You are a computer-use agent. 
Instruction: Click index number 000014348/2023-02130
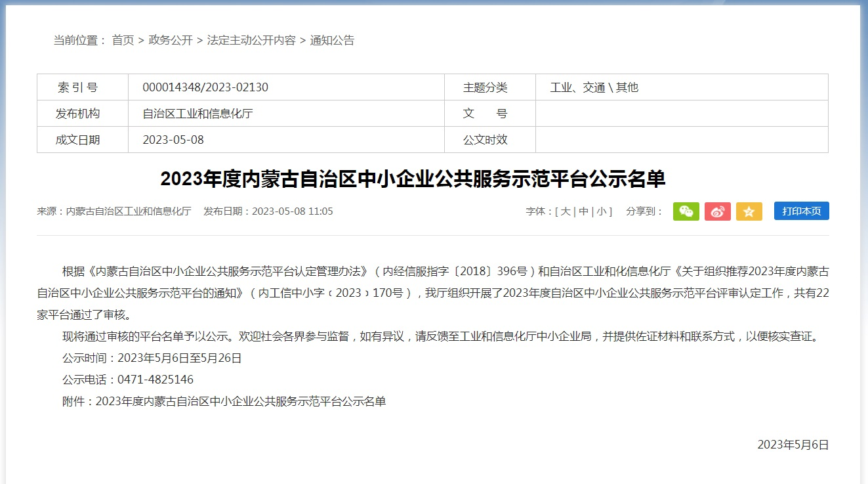[x=205, y=87]
